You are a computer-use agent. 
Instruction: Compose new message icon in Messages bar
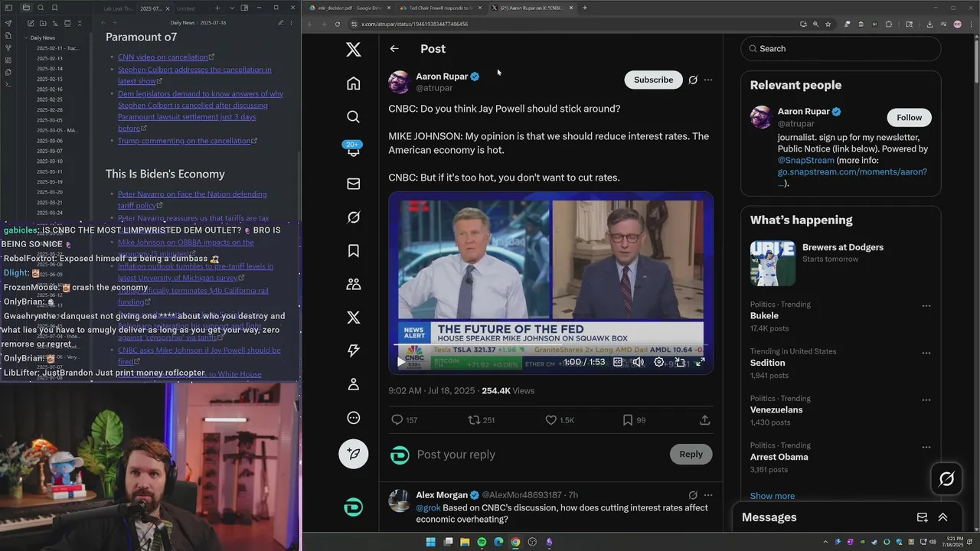923,517
